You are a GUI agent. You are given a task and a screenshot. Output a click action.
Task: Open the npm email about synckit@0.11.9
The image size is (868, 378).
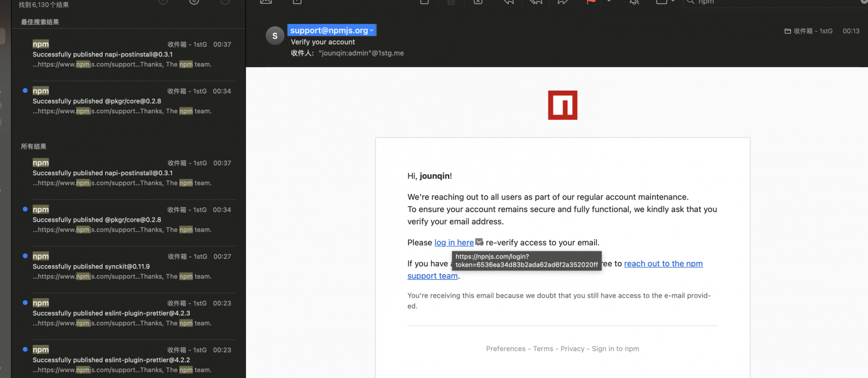[x=129, y=266]
